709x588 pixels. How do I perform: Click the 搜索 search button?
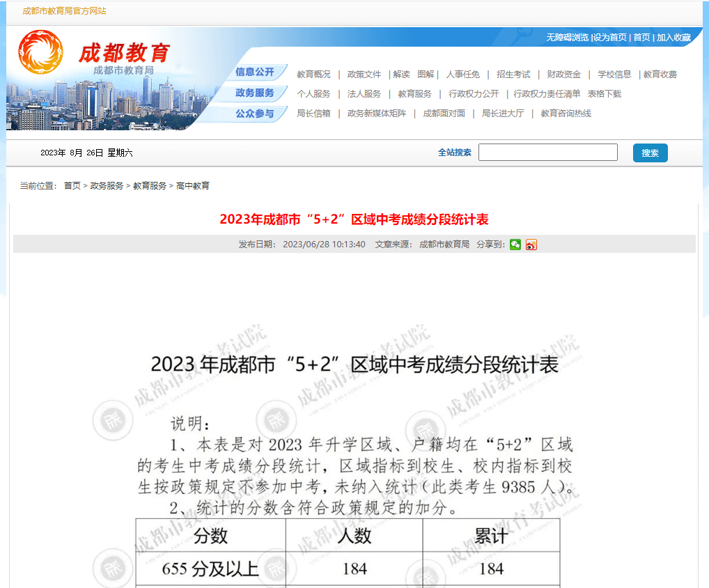tap(650, 152)
